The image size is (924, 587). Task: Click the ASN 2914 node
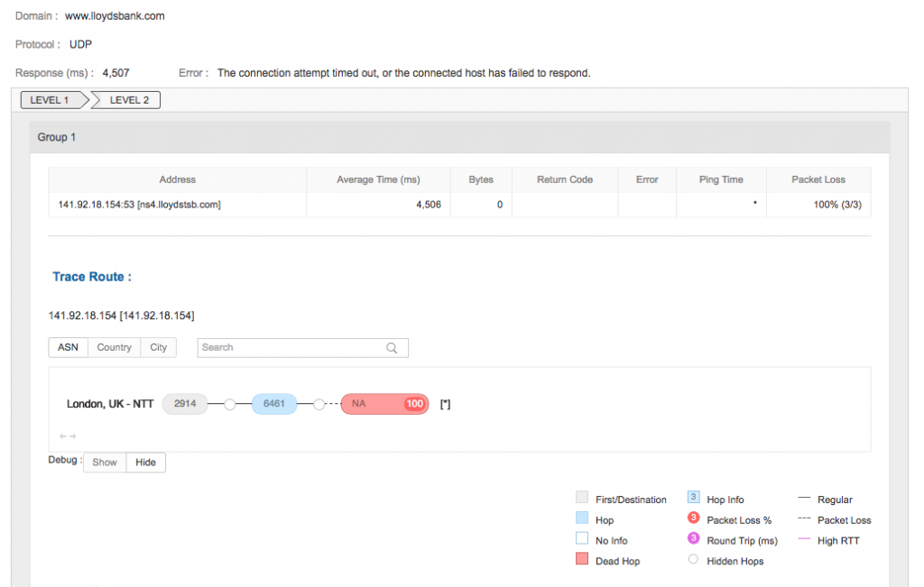(x=185, y=404)
